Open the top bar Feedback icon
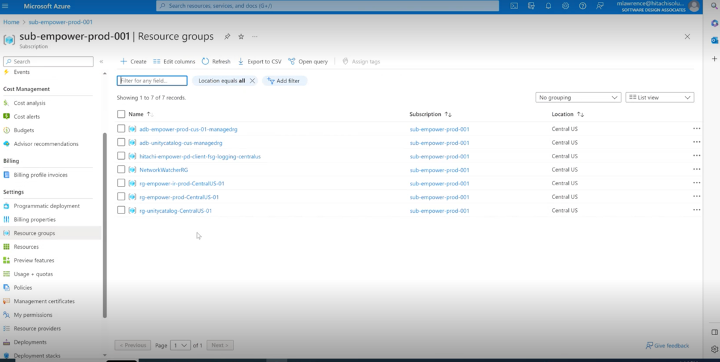Image resolution: width=720 pixels, height=362 pixels. click(600, 6)
